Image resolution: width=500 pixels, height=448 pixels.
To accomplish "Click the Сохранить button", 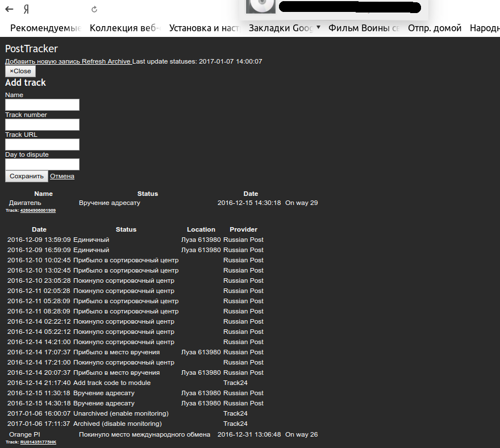I will click(27, 176).
